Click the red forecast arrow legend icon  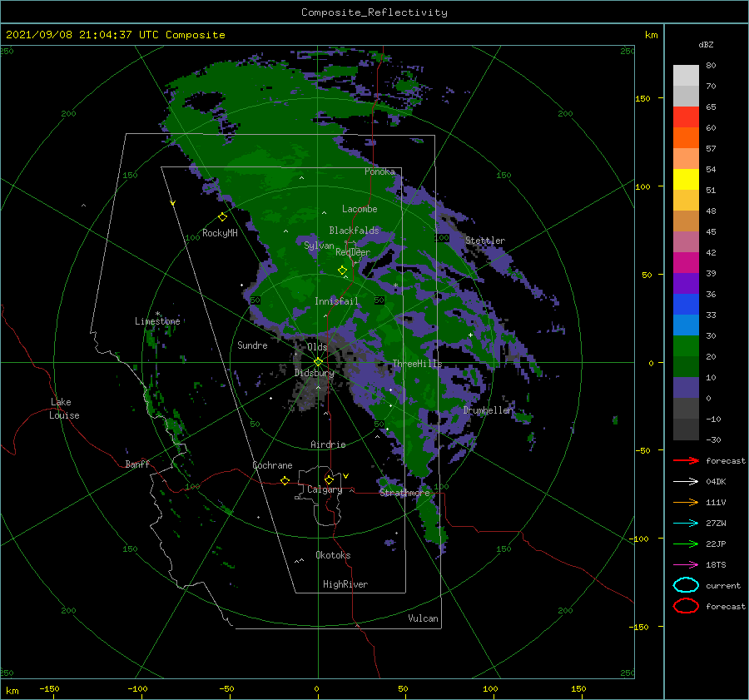[686, 460]
